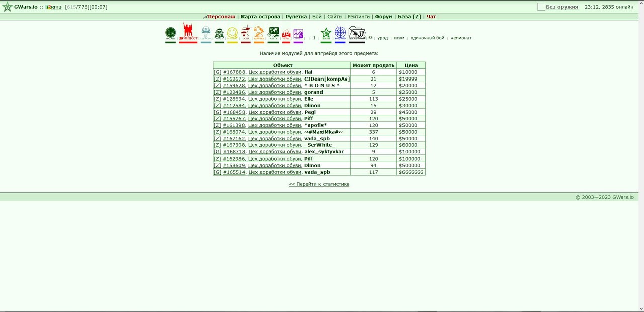644x312 pixels.
Task: Click quick link number 1
Action: pos(314,38)
